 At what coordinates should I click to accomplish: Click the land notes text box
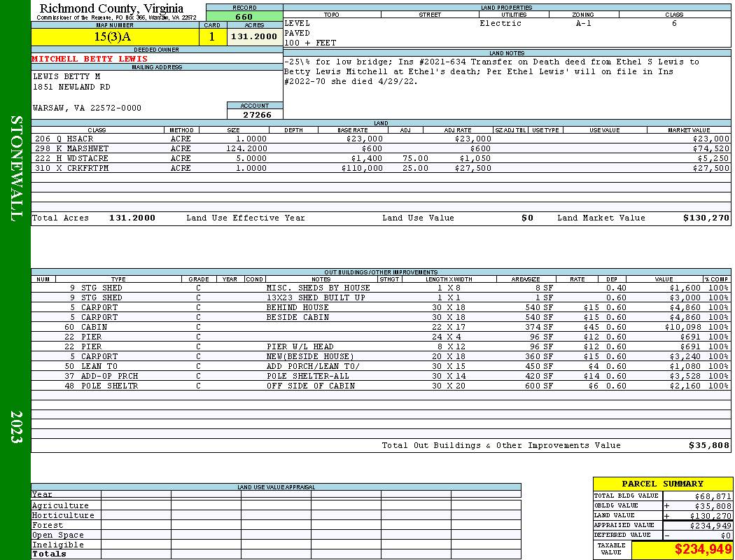[x=507, y=87]
